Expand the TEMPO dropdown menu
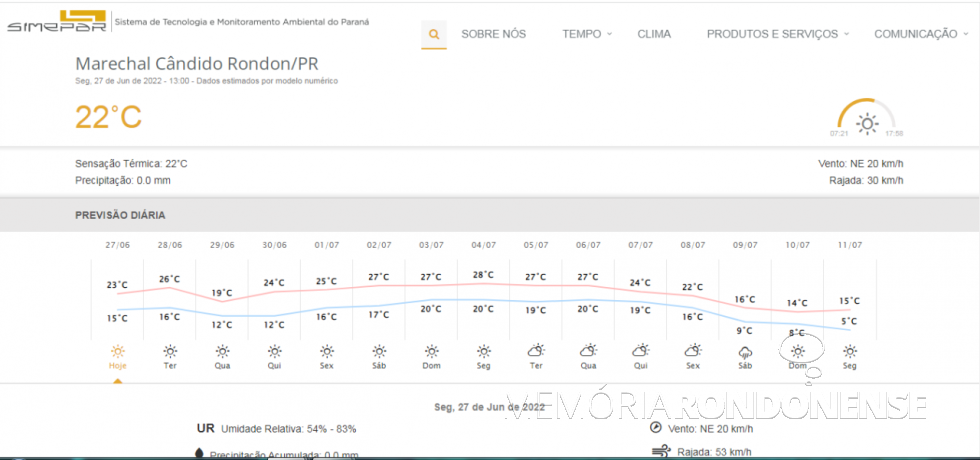Screen dimensions: 980x460 coord(586,34)
